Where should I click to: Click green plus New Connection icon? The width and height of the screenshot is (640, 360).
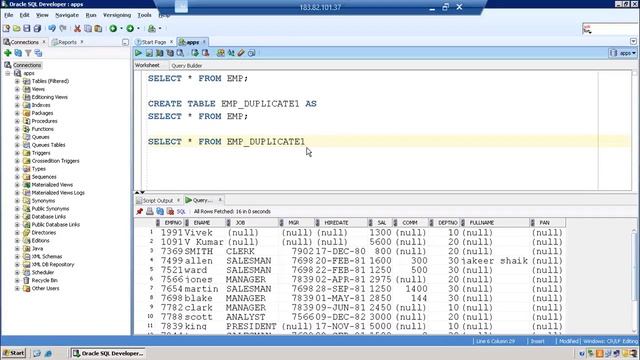tap(7, 53)
